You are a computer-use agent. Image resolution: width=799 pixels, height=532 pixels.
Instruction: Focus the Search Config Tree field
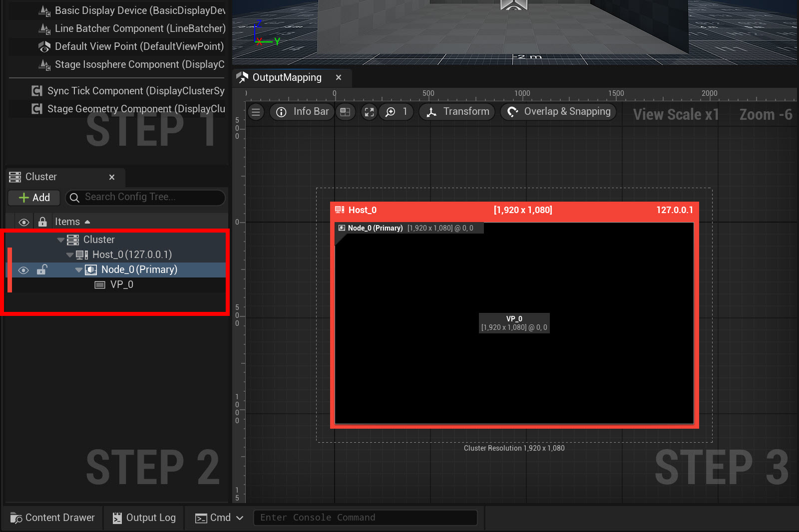pos(145,197)
